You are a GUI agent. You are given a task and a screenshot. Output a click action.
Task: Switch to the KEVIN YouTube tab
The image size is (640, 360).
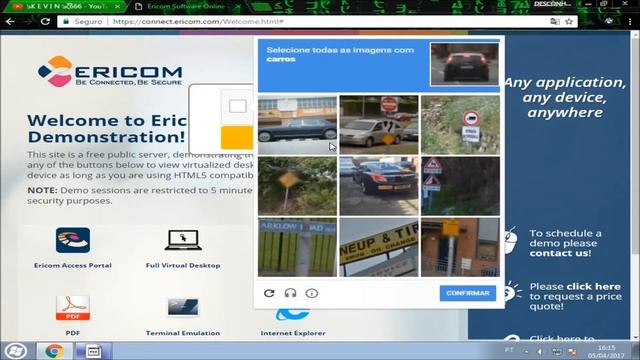click(65, 7)
